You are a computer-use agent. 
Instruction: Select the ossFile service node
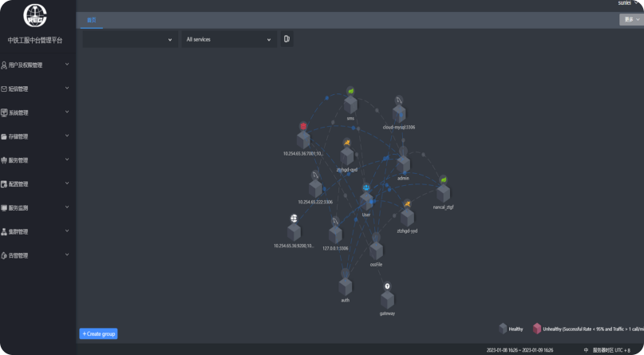[x=376, y=250]
